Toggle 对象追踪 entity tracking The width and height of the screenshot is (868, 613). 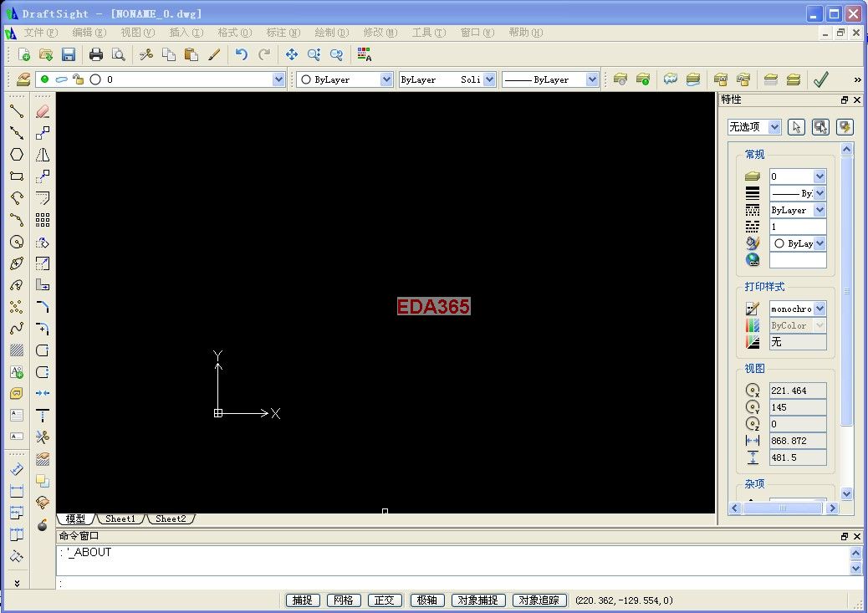point(539,600)
